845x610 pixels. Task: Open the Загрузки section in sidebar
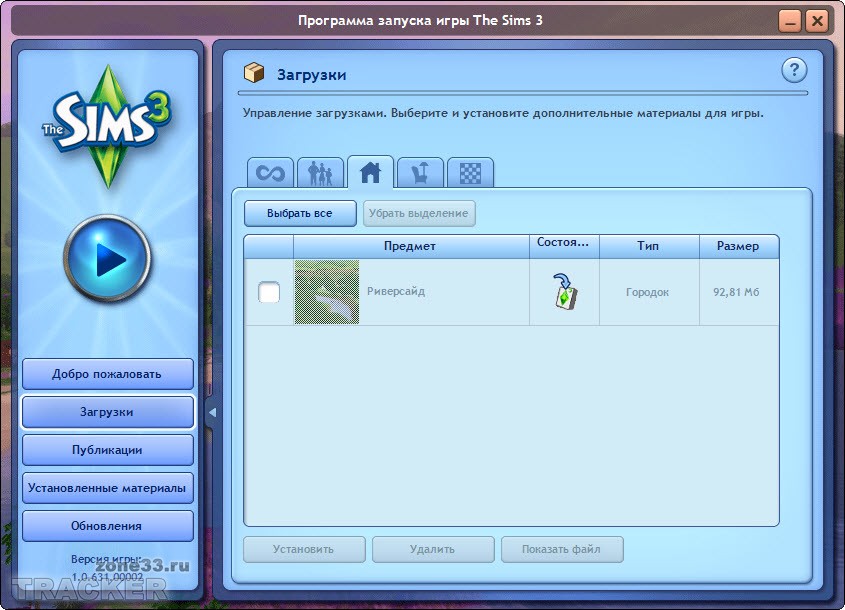click(107, 412)
